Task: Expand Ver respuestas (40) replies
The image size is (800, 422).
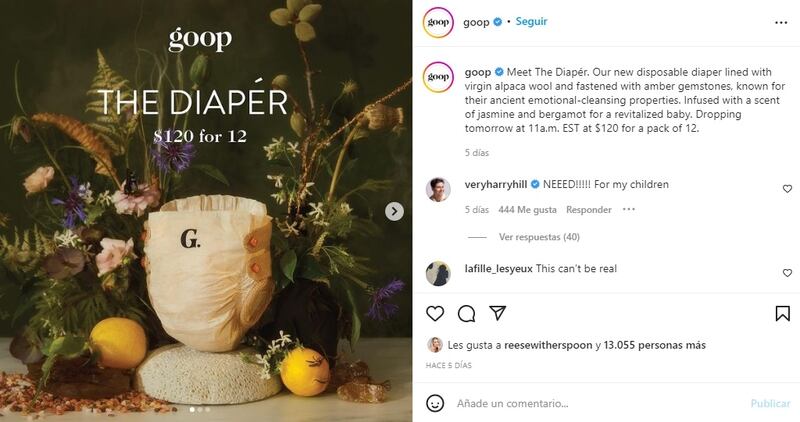Action: pos(539,237)
